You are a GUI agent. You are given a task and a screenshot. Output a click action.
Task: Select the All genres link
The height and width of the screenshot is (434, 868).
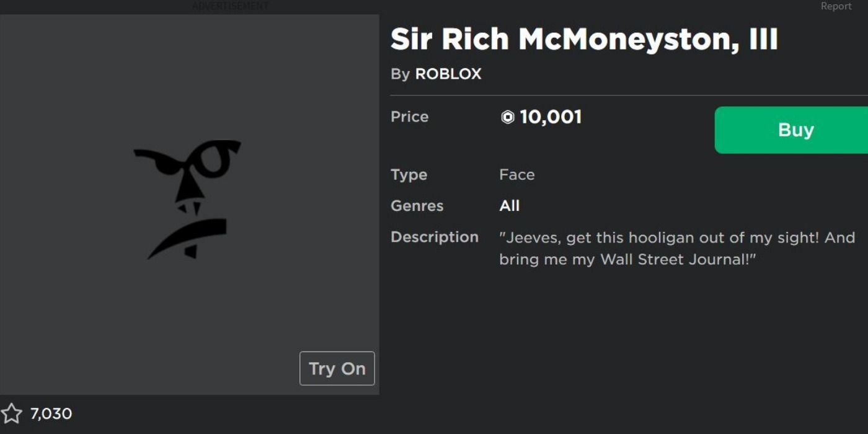coord(510,206)
